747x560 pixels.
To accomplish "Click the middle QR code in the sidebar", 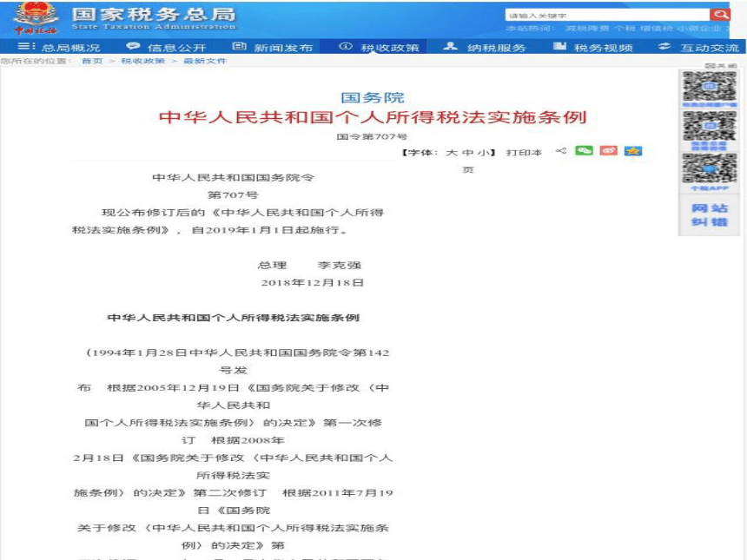I will 710,126.
